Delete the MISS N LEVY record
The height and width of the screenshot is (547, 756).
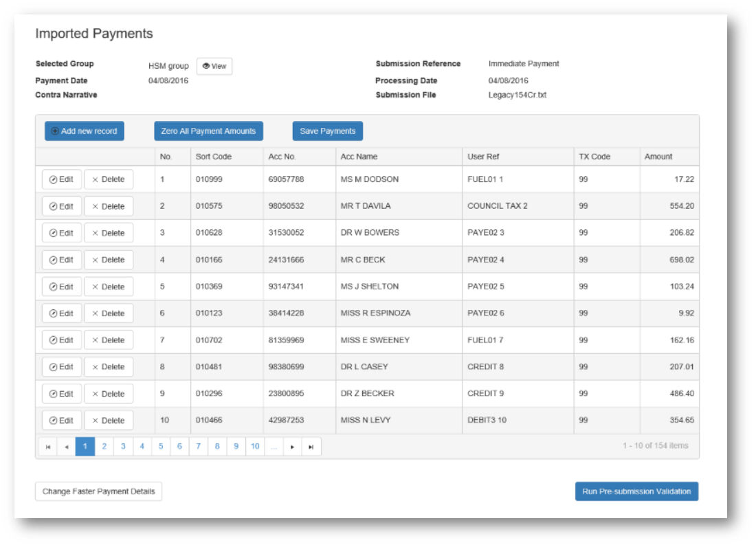(x=109, y=421)
